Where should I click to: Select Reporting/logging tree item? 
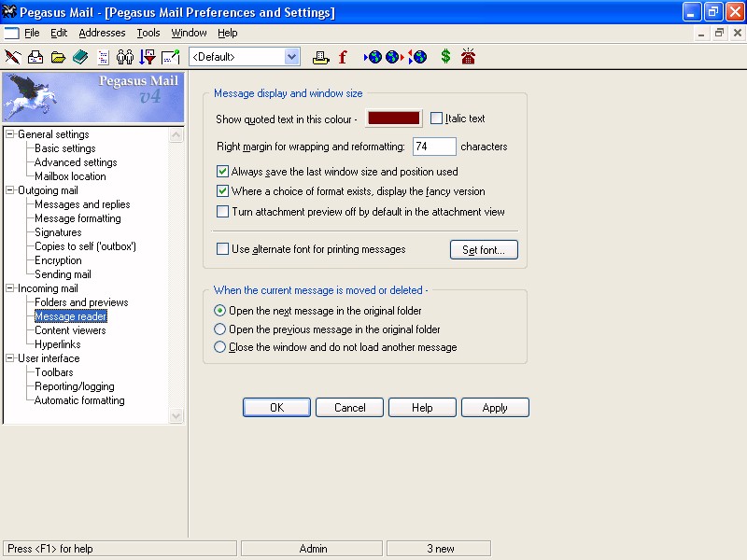pyautogui.click(x=75, y=386)
